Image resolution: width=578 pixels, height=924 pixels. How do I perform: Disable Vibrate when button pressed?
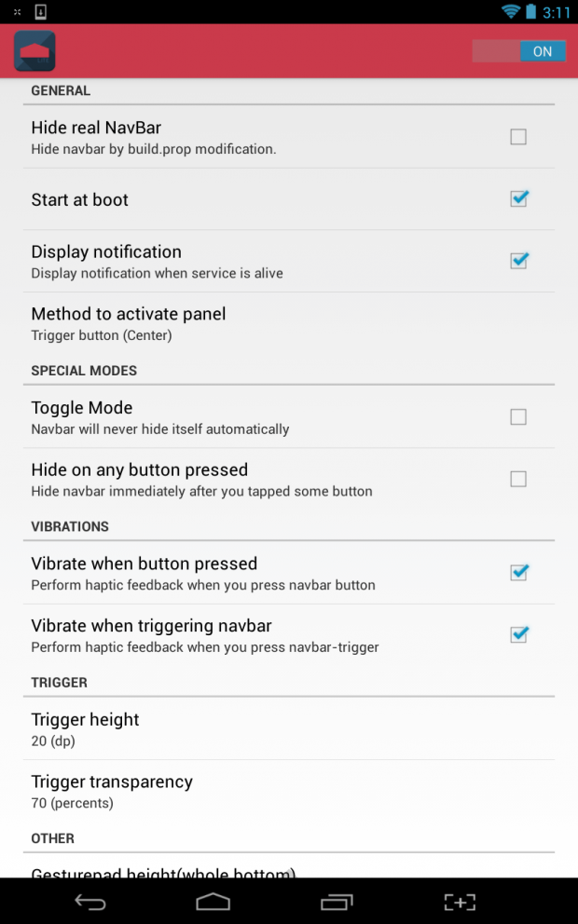pos(518,572)
